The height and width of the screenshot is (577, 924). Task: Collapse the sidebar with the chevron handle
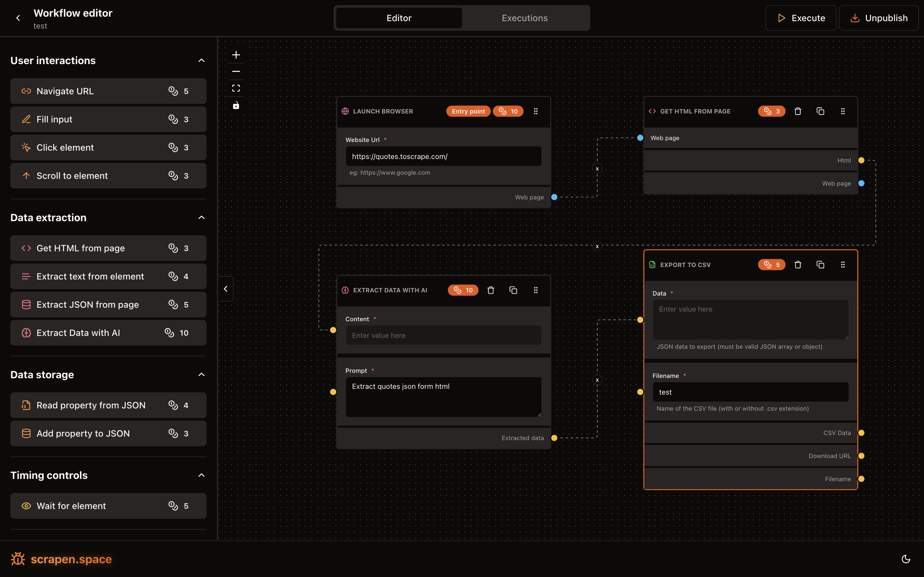click(x=226, y=289)
